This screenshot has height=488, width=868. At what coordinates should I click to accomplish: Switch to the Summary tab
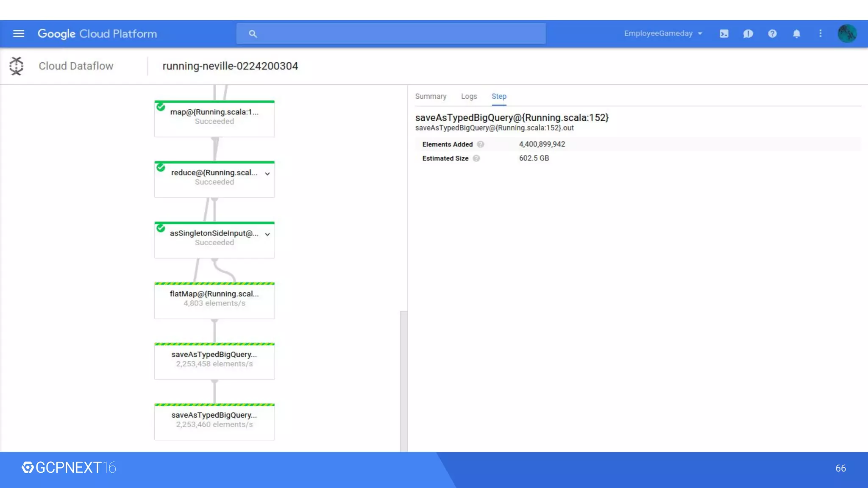(x=431, y=97)
